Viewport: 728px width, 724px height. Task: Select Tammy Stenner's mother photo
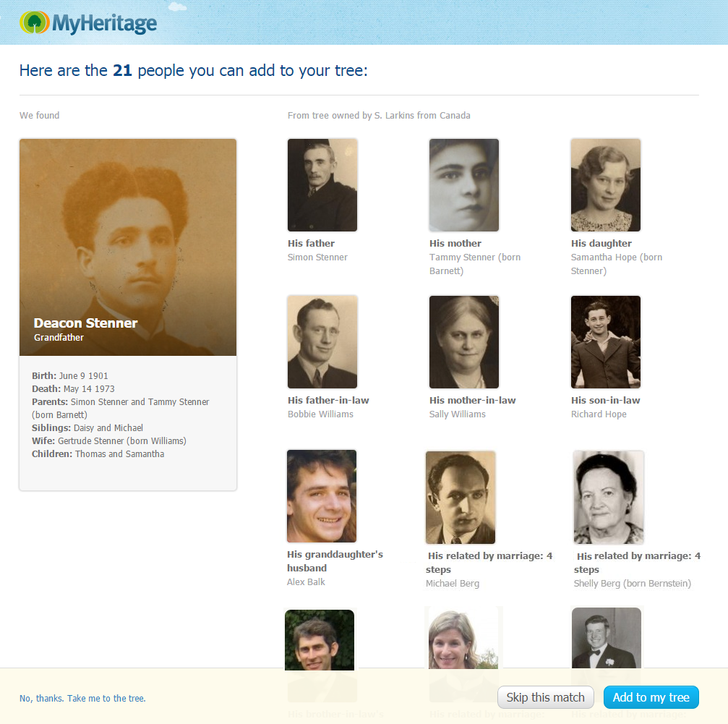464,185
